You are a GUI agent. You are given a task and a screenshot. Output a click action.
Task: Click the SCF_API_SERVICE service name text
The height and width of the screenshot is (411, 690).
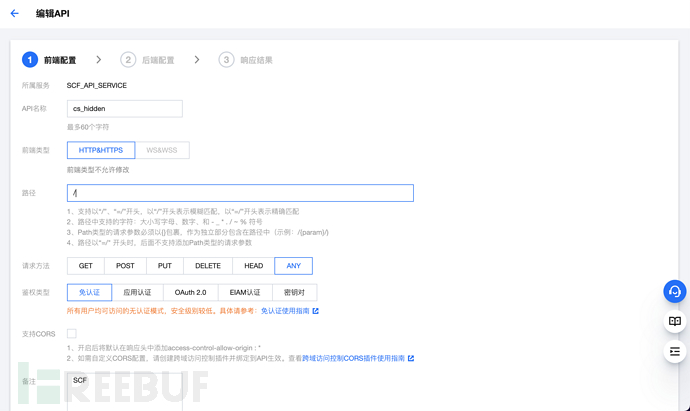97,85
